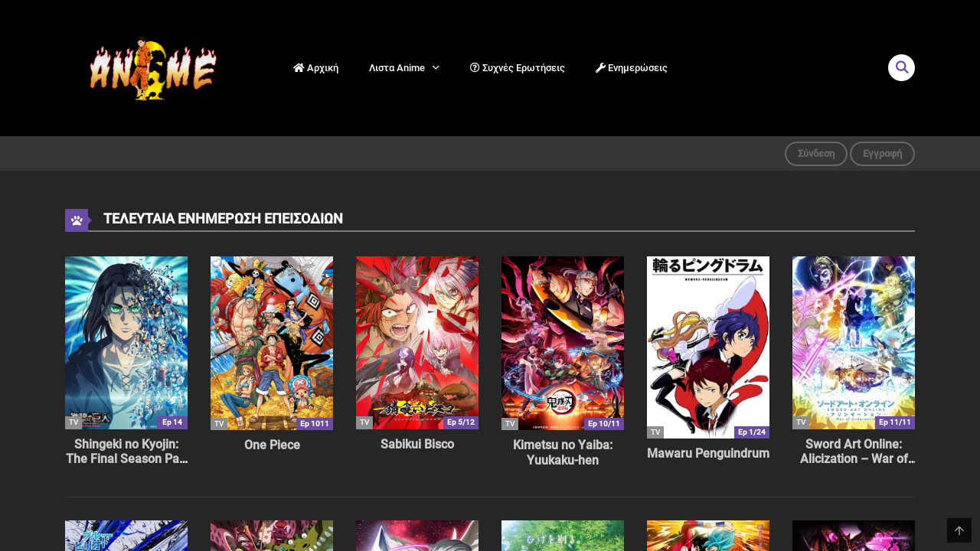Open Ενημερώσεις menu item
Image resolution: width=980 pixels, height=551 pixels.
(x=632, y=68)
